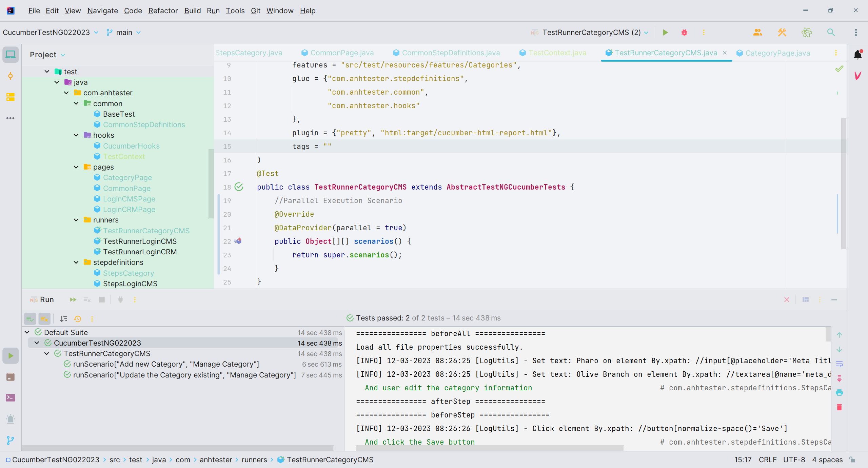Toggle read-only lock in status bar
868x468 pixels.
(853, 460)
